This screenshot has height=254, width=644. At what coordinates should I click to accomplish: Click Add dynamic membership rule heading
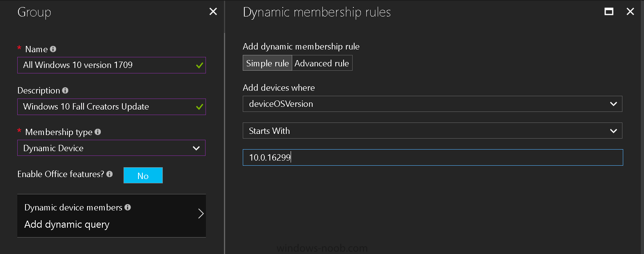click(x=301, y=46)
